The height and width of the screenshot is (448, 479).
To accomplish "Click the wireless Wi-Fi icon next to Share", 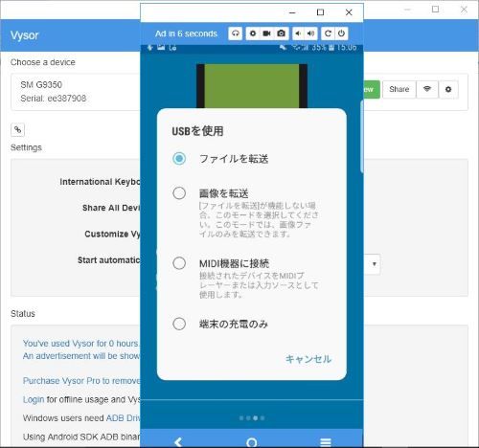I will tap(427, 89).
